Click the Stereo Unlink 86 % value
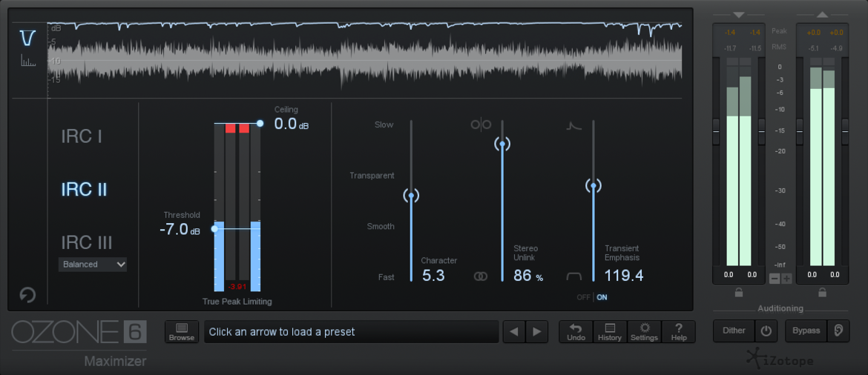 click(528, 276)
